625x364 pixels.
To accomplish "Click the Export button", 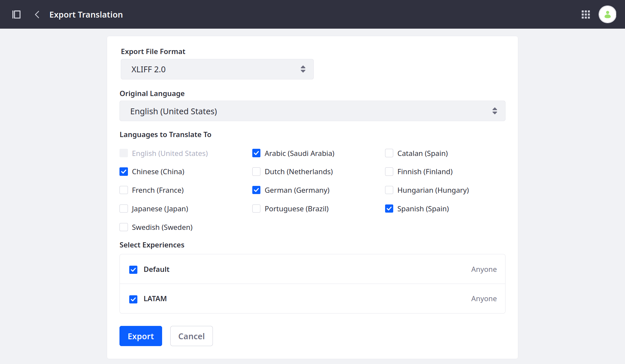I will [x=141, y=336].
